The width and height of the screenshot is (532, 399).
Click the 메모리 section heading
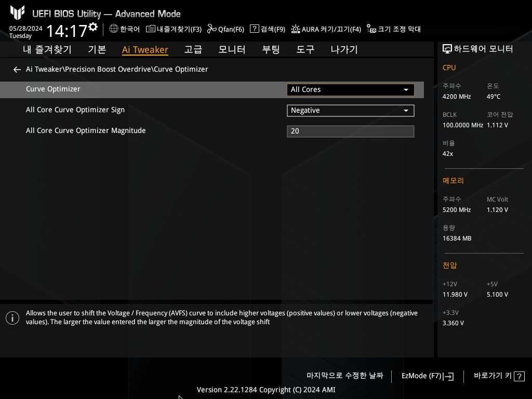point(453,180)
